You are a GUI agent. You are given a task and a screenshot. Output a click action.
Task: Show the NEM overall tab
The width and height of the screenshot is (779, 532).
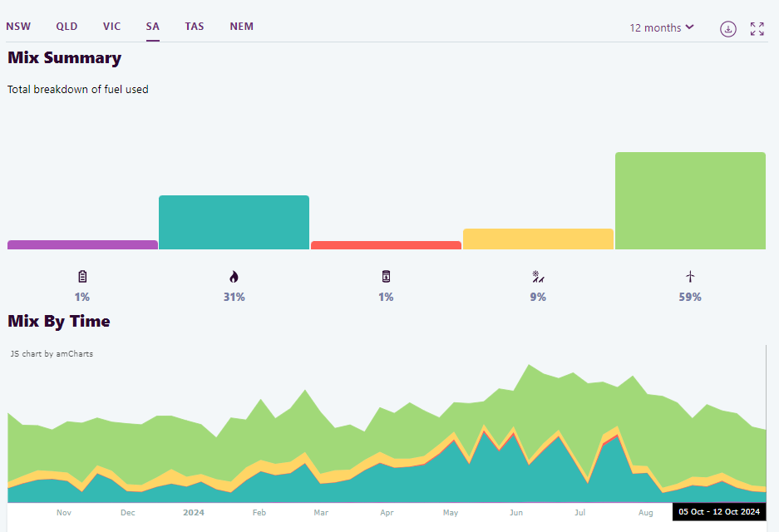tap(241, 27)
